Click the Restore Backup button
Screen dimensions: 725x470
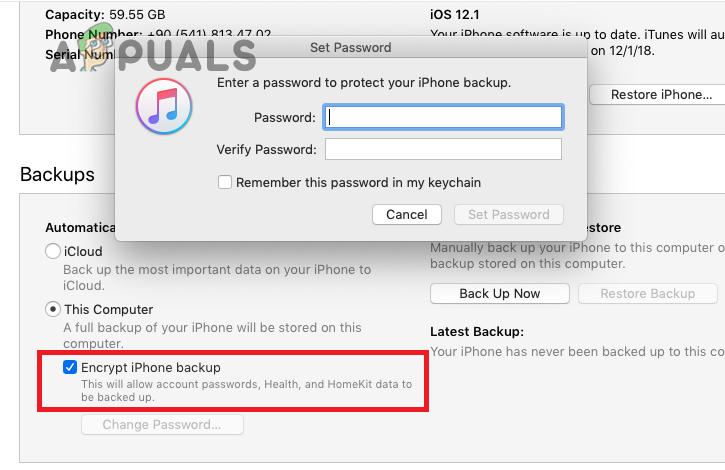point(647,294)
